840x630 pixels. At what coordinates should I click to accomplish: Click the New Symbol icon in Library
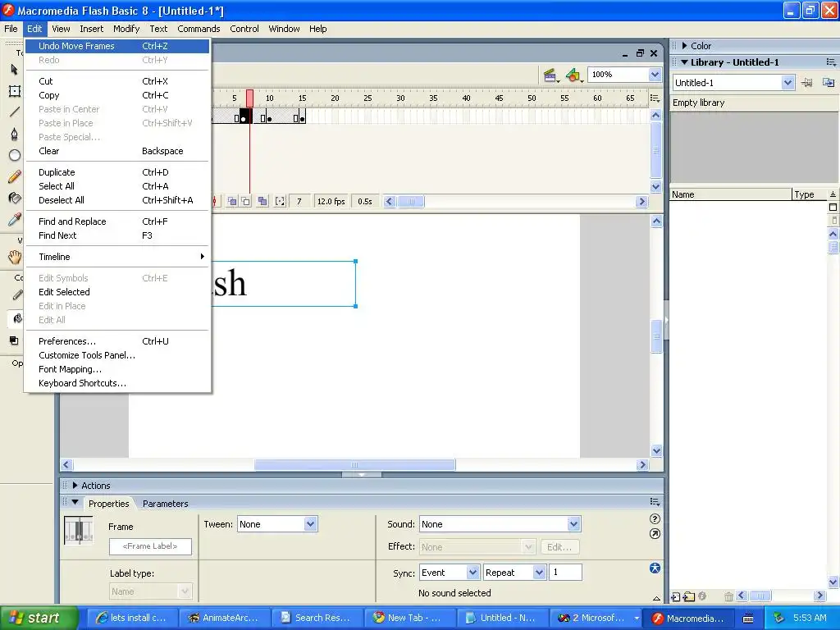(x=676, y=596)
